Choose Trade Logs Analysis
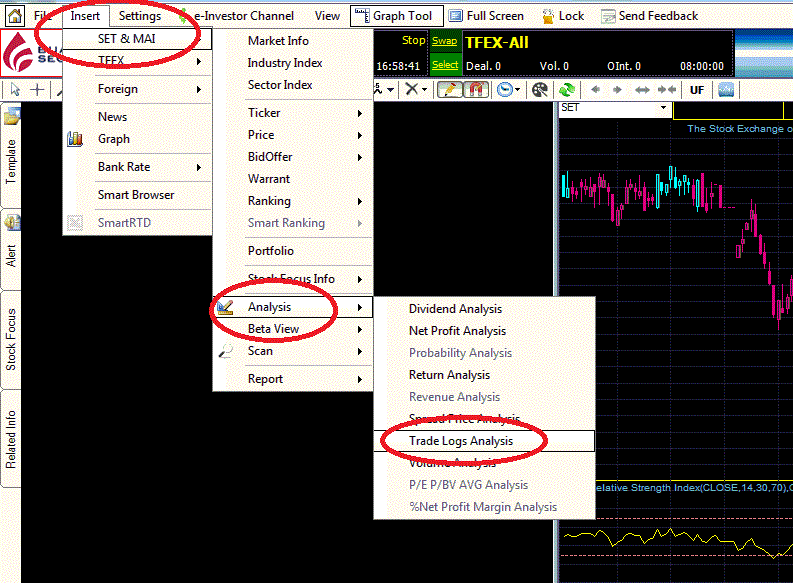 point(484,441)
